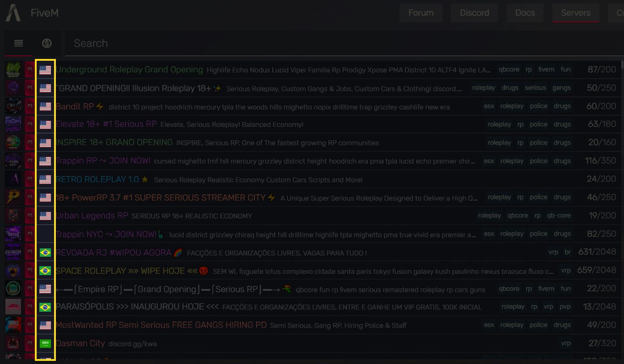
Task: Open the Underground Roleplay Grand Opening server
Action: (129, 70)
